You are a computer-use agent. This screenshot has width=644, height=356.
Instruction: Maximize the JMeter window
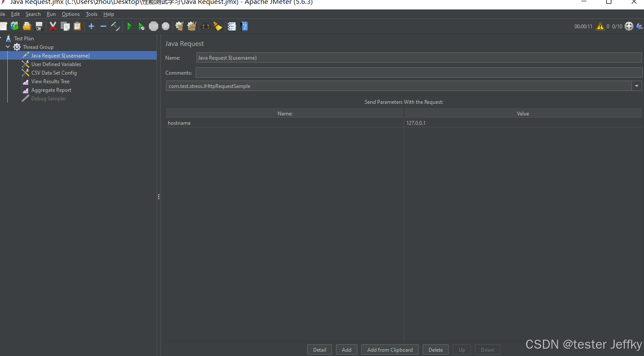tap(609, 2)
